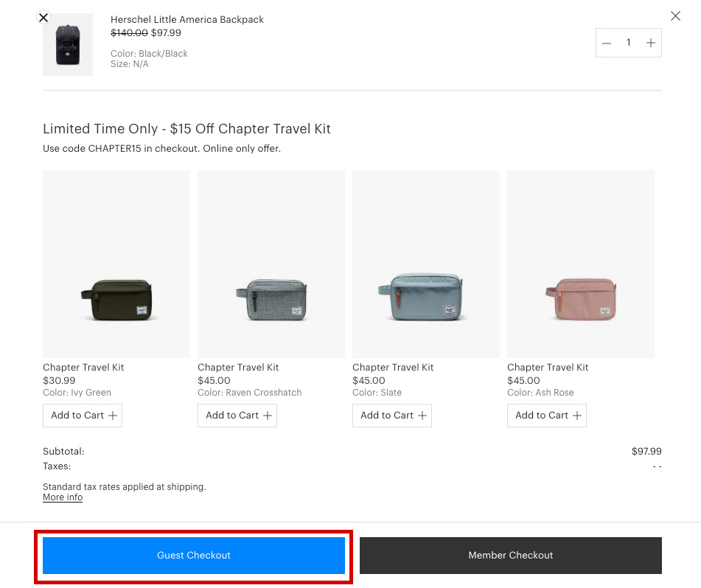Decrease backpack quantity with the minus icon

pyautogui.click(x=607, y=43)
